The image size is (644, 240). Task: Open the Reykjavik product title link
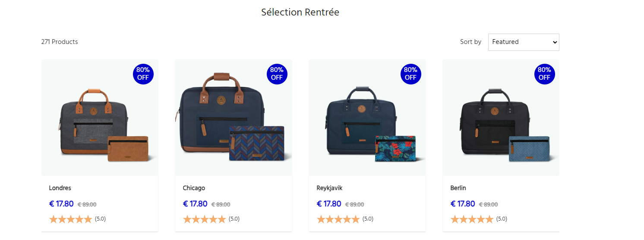(x=329, y=188)
